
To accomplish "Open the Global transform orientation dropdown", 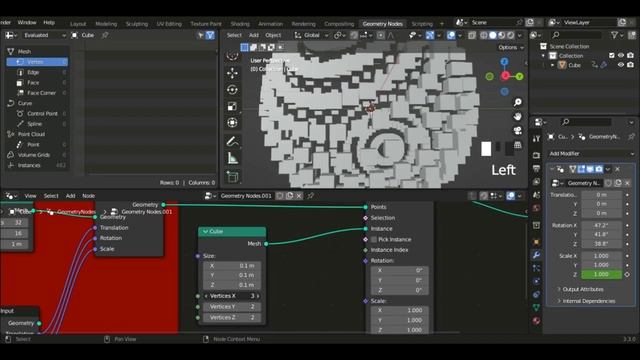I will click(311, 36).
